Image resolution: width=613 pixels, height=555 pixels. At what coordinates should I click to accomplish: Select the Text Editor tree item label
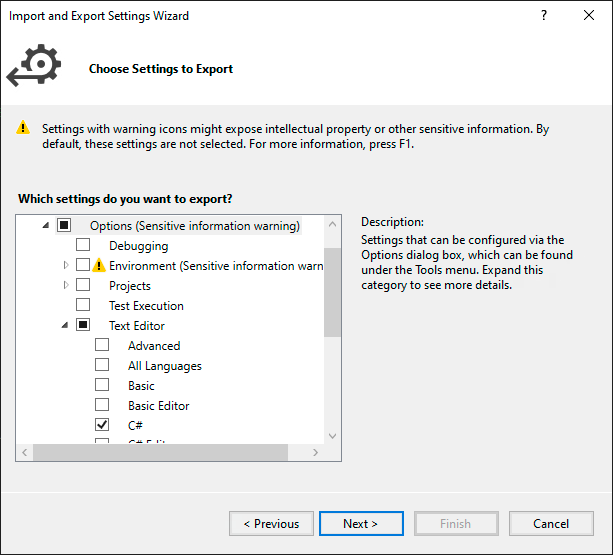(137, 326)
